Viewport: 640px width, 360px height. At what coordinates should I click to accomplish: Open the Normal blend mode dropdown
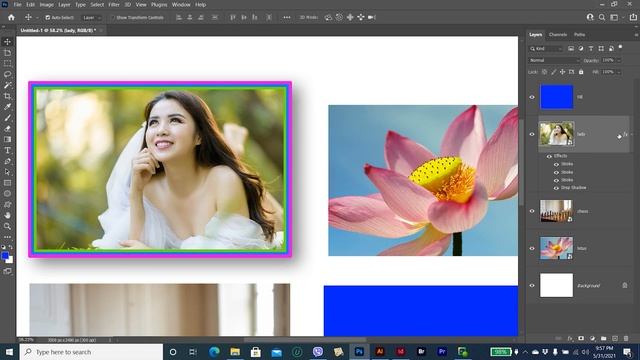tap(554, 60)
